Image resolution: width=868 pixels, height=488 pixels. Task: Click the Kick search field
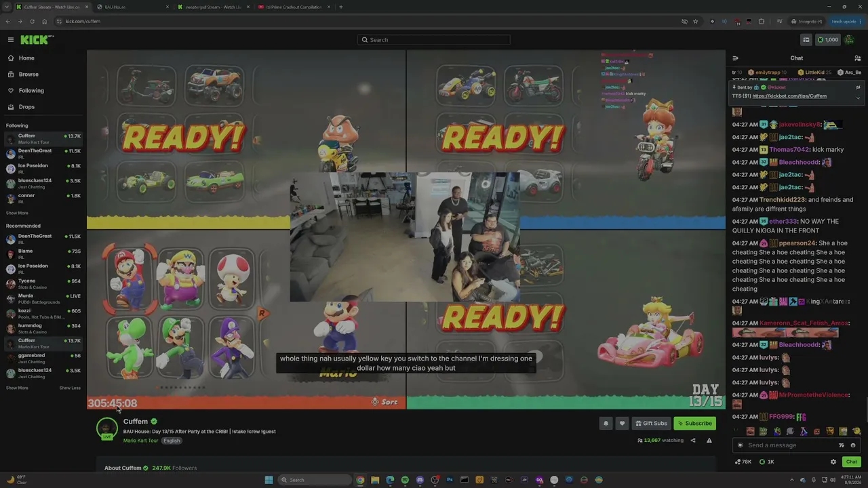(x=434, y=40)
